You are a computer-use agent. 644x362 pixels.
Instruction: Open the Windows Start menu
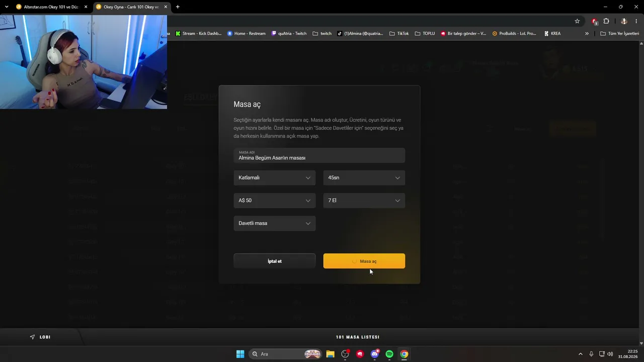pos(240,354)
